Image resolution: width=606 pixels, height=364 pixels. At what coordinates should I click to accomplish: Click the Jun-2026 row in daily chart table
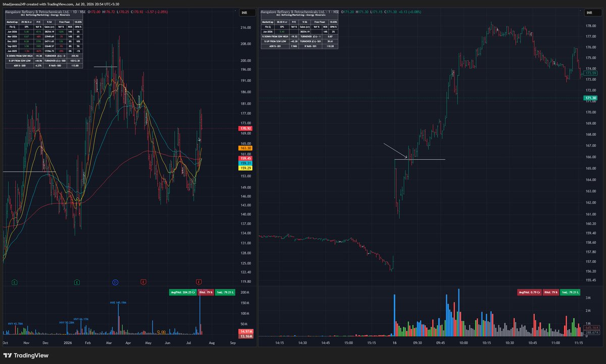(x=43, y=32)
